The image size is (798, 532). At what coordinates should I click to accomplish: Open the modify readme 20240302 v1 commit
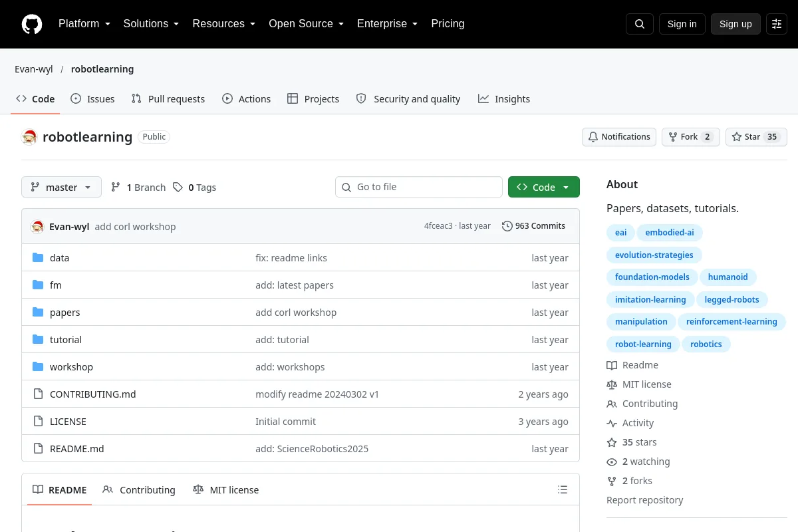point(317,394)
